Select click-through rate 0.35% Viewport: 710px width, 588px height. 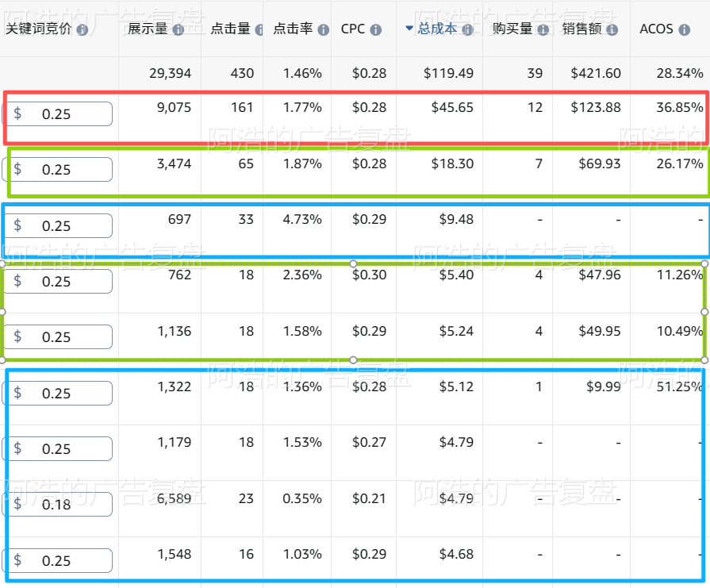click(302, 499)
